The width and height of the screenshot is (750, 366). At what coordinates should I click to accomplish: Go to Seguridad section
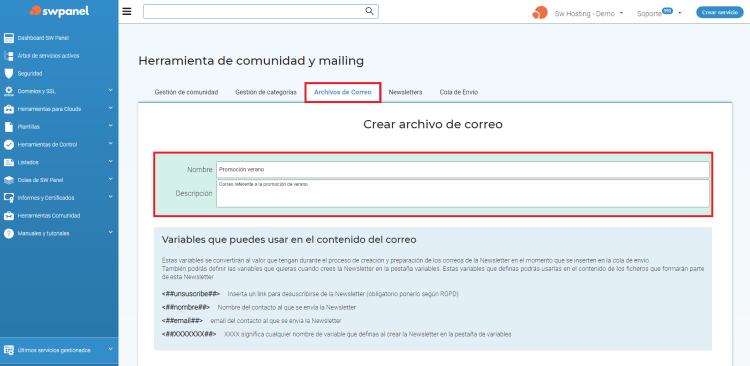click(30, 74)
